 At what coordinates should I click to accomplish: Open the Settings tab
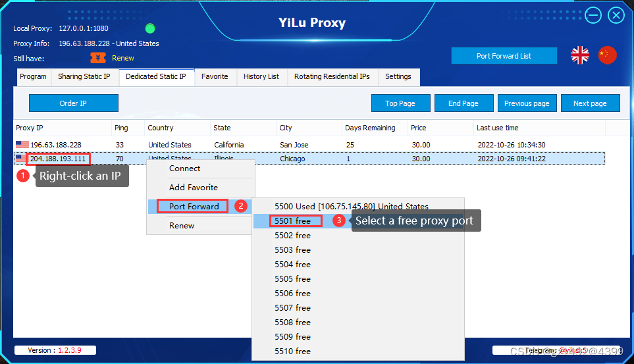coord(399,77)
